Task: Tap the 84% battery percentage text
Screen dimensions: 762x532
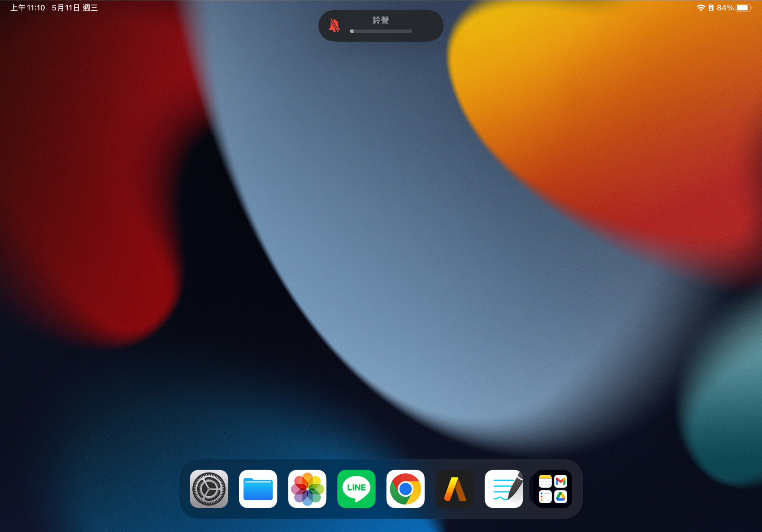Action: (x=725, y=8)
